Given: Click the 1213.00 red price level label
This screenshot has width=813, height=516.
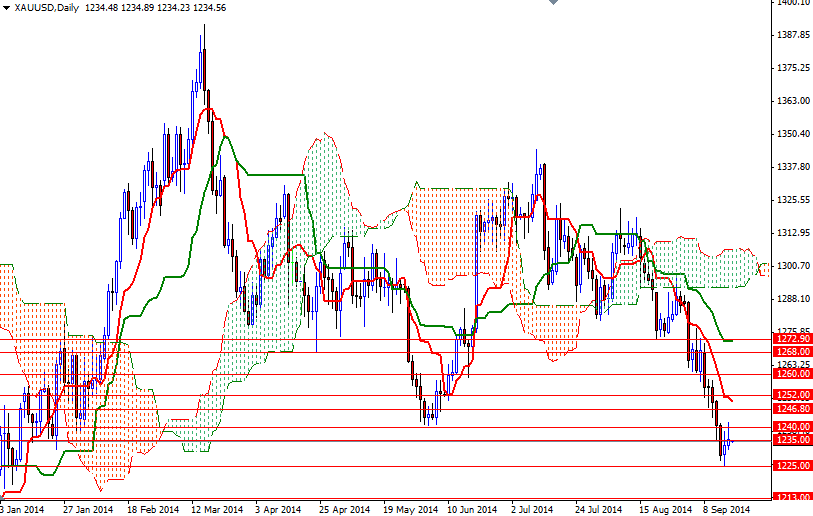Looking at the screenshot, I should (791, 497).
